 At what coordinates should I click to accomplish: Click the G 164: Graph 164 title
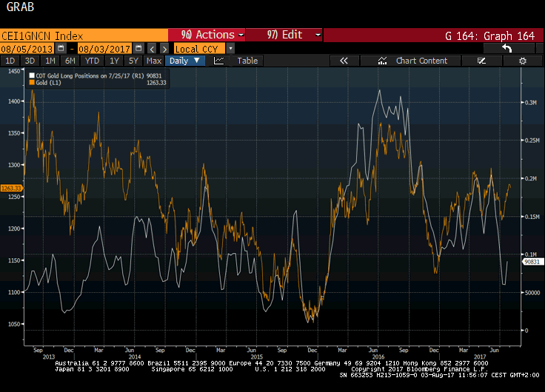pyautogui.click(x=489, y=36)
